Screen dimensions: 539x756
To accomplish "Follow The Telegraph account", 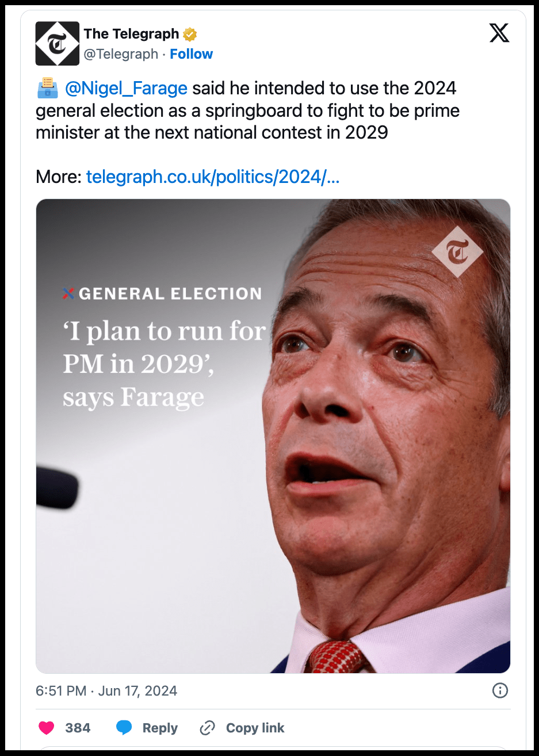I will click(x=191, y=54).
